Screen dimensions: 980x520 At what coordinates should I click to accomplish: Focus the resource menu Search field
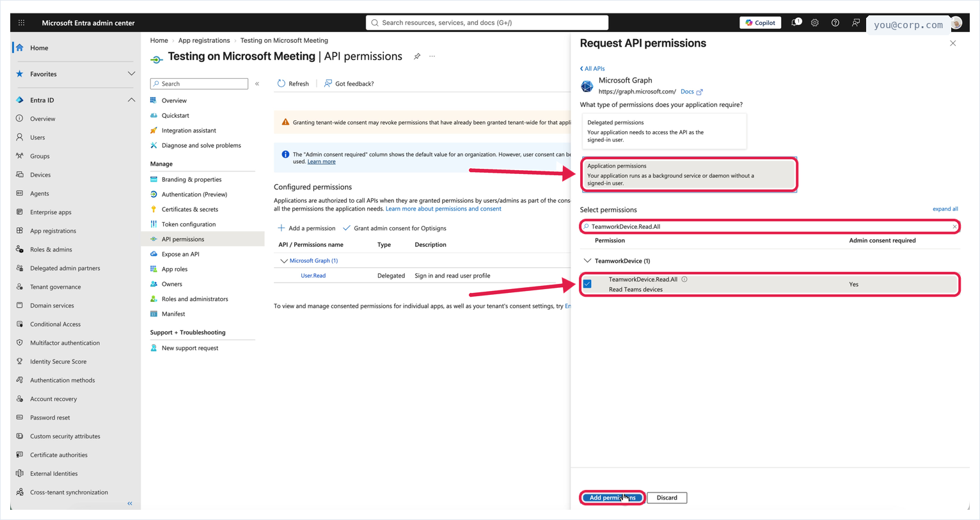pos(199,84)
